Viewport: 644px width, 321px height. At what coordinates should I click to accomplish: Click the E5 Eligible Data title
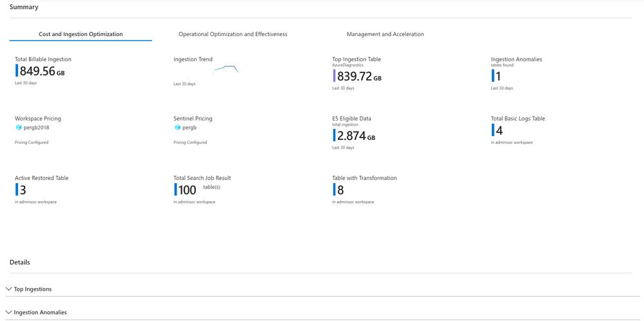(x=351, y=119)
